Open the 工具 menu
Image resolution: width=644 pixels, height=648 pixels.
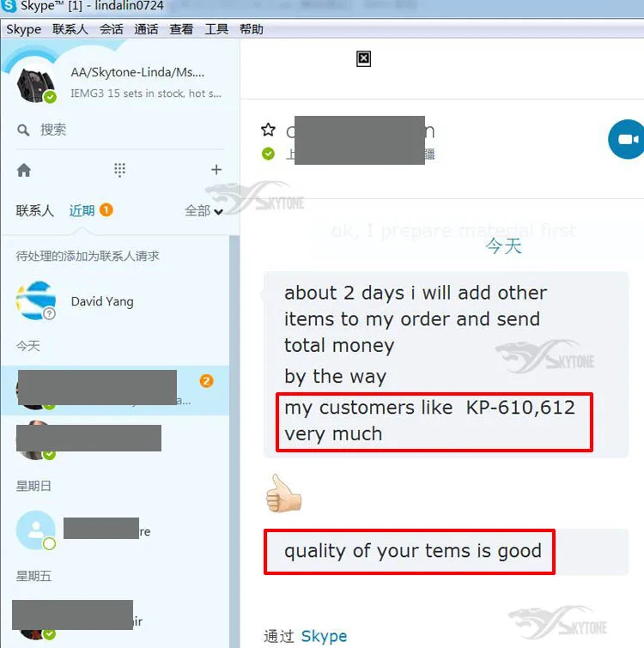click(x=216, y=29)
